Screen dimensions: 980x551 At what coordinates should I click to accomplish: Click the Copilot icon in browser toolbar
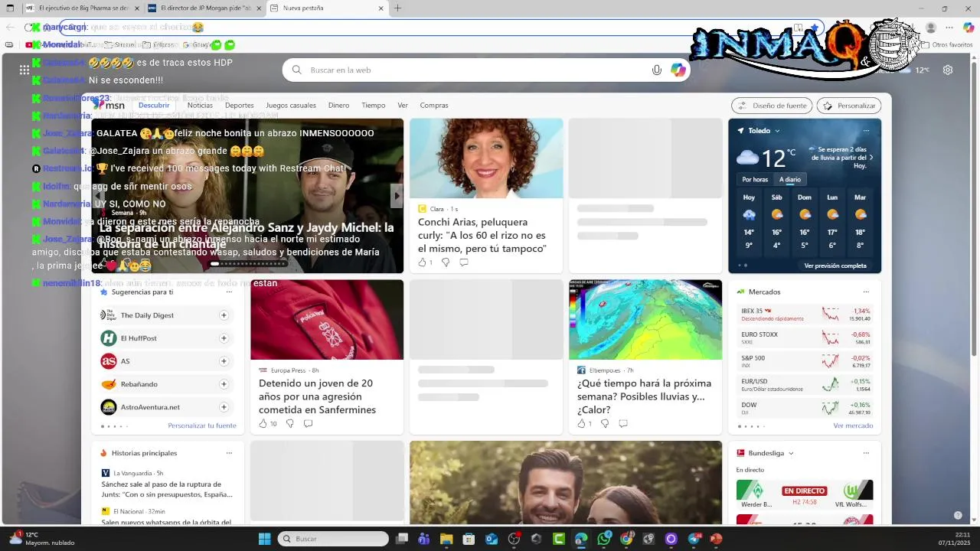(969, 28)
